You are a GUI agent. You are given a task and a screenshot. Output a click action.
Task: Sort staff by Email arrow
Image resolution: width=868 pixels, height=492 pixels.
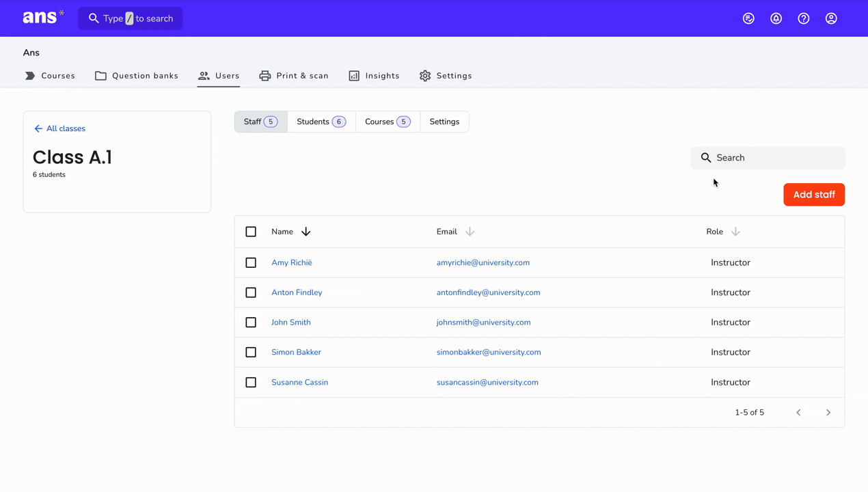coord(470,232)
